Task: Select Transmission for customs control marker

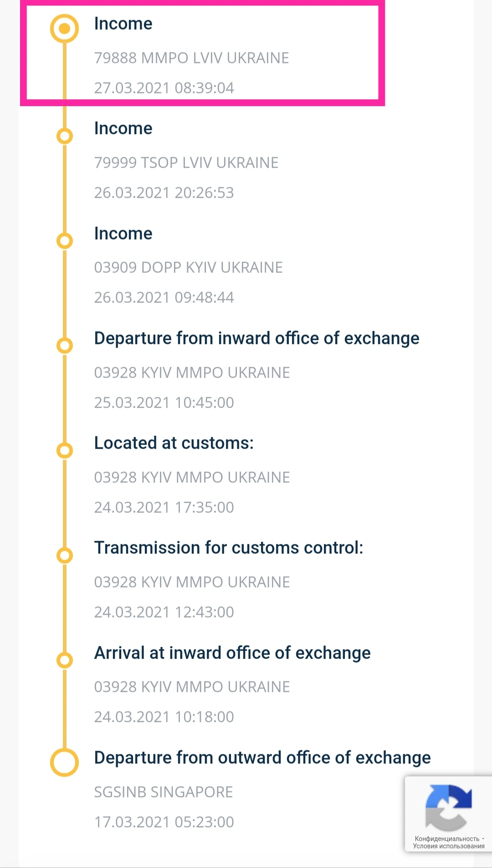Action: pyautogui.click(x=64, y=555)
